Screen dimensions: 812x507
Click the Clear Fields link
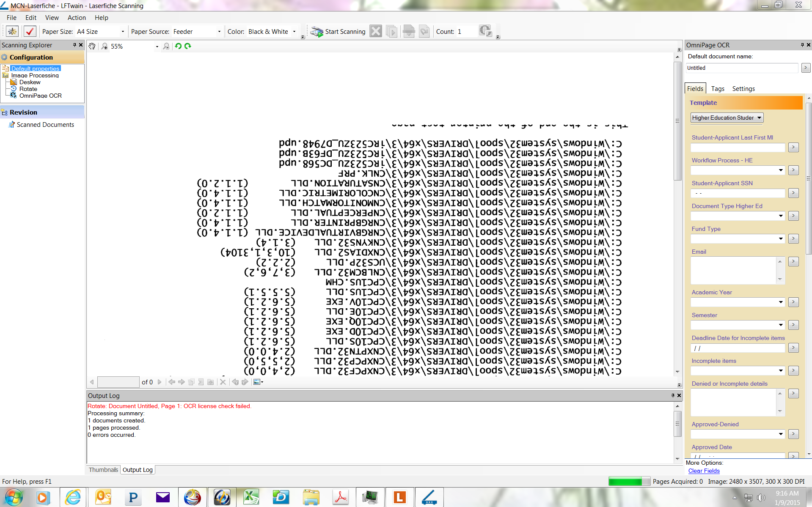[x=704, y=471]
